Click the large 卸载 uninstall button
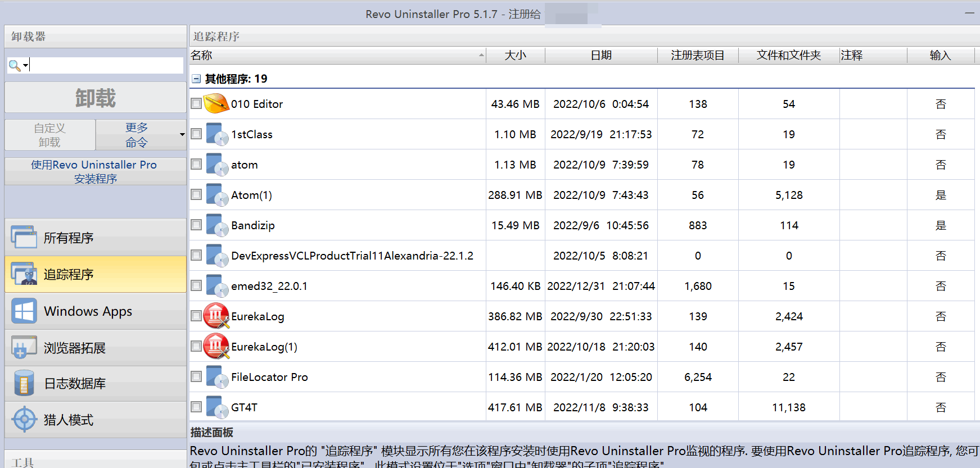 (x=96, y=98)
